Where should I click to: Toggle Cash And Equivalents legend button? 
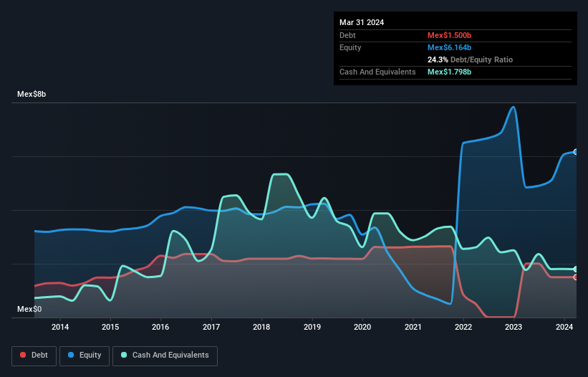coord(165,355)
